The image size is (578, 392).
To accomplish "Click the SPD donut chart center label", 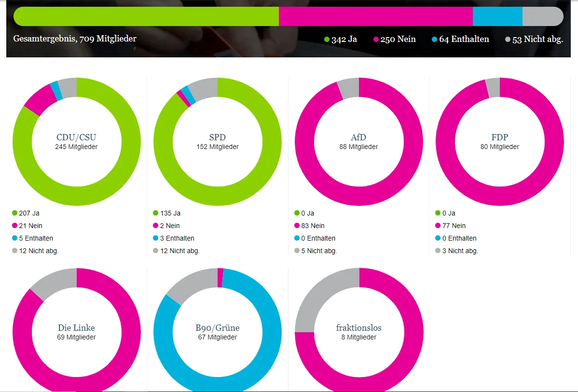I will (217, 138).
